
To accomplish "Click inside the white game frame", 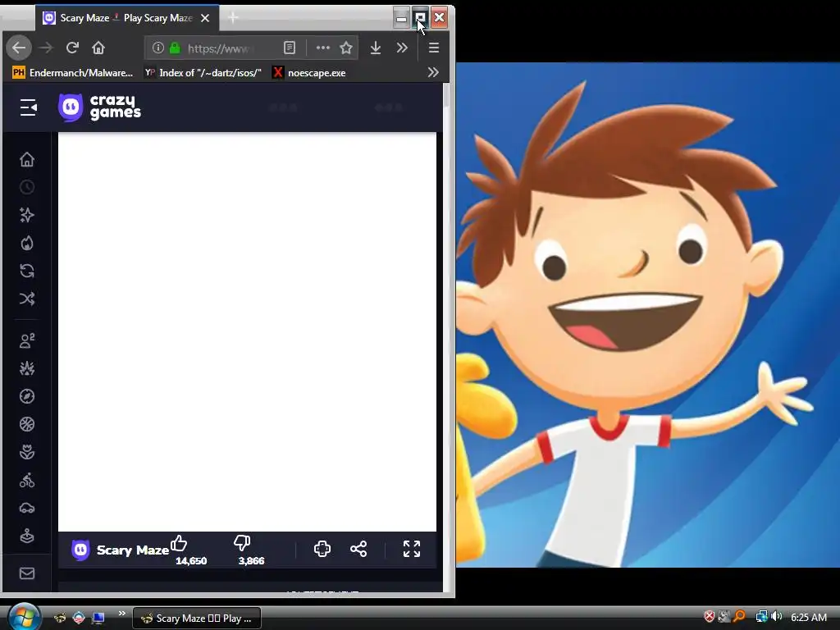I will tap(247, 332).
